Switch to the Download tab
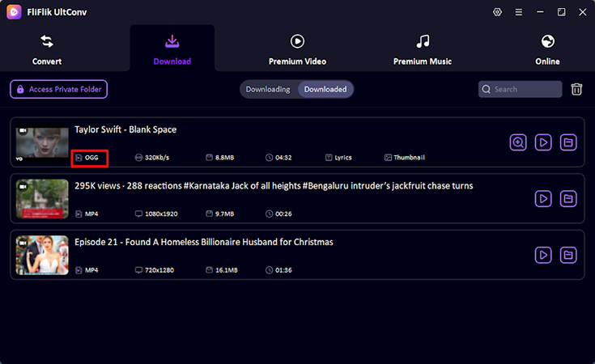Viewport: 595px width, 364px height. click(x=172, y=49)
